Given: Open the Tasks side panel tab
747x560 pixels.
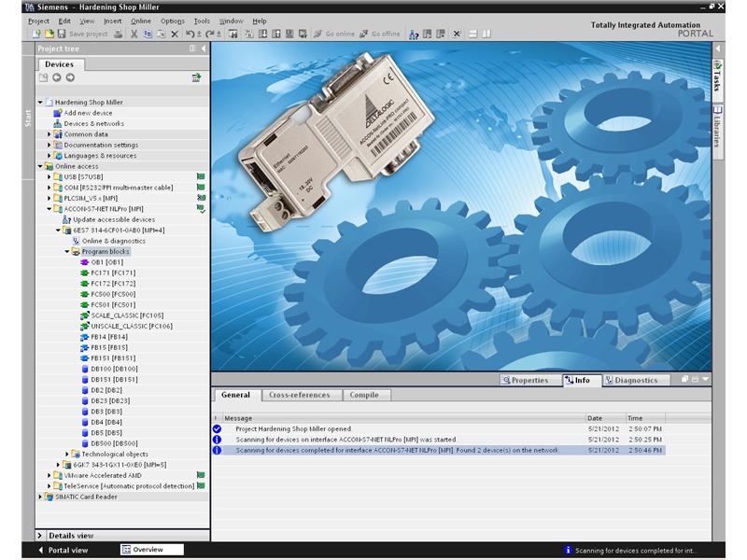Looking at the screenshot, I should click(x=717, y=78).
